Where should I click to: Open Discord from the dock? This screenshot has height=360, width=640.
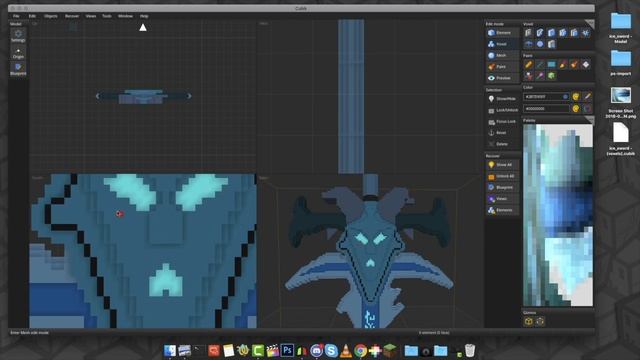(316, 350)
